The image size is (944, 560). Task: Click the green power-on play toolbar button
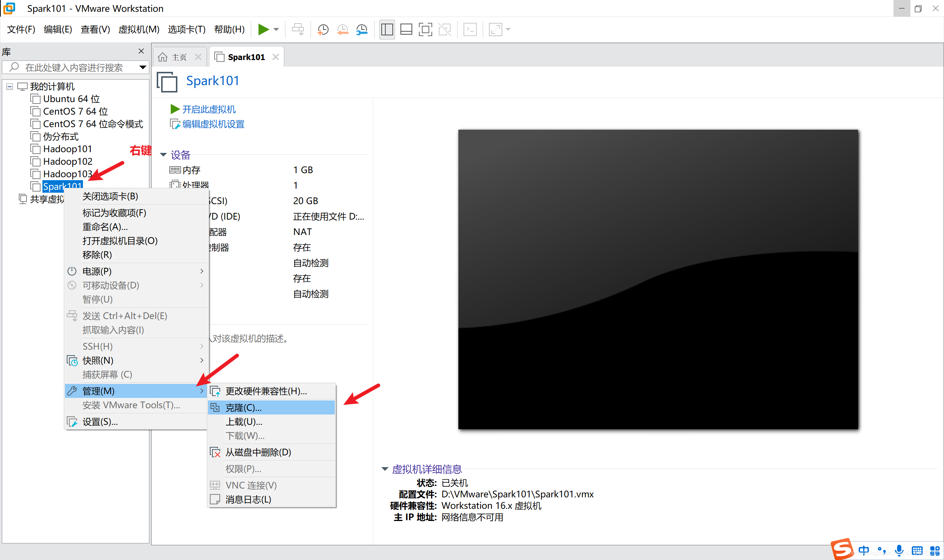(263, 29)
